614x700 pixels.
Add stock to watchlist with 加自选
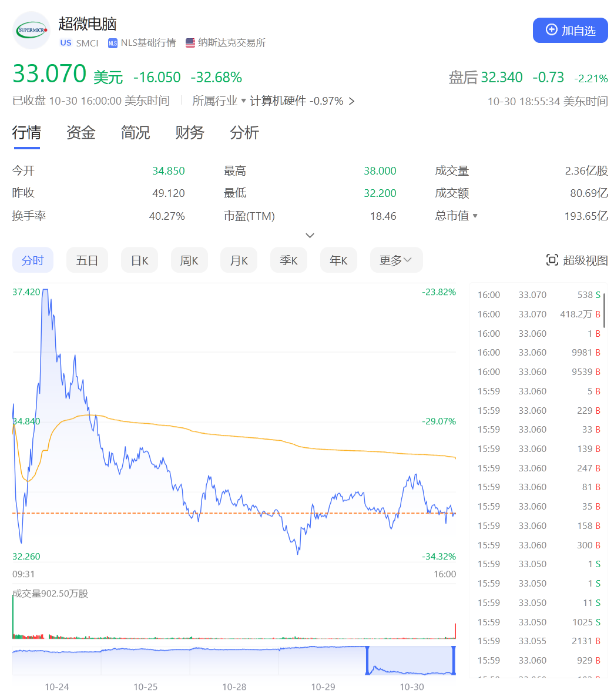pyautogui.click(x=570, y=31)
